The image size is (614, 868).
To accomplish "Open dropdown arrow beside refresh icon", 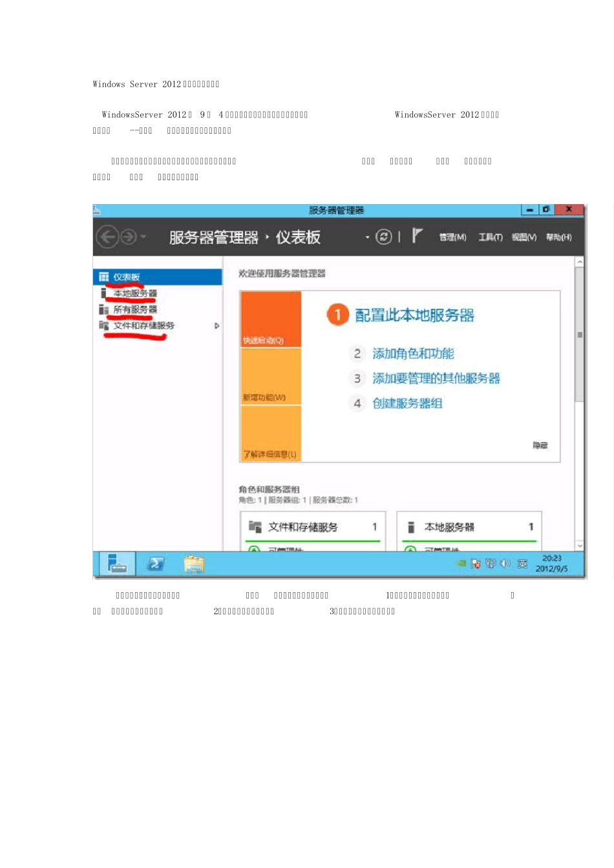I will pos(368,237).
